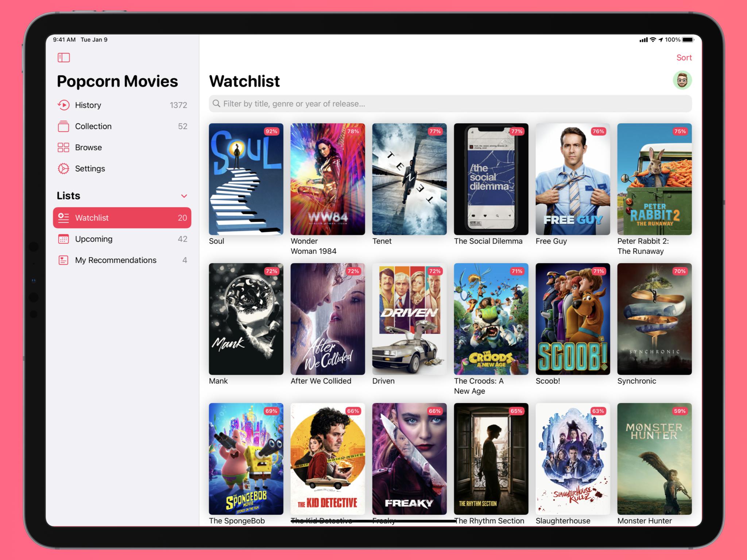Toggle the sidebar panel icon
The image size is (747, 560).
(x=63, y=57)
